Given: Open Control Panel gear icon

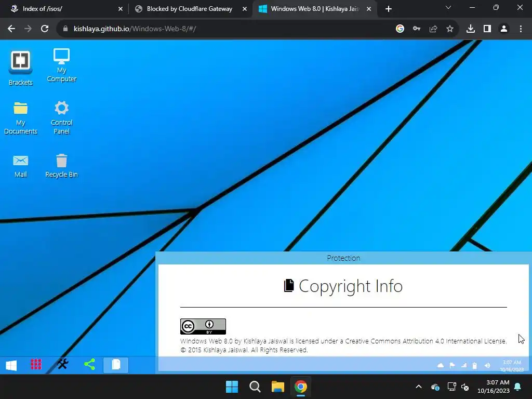Looking at the screenshot, I should click(x=61, y=117).
